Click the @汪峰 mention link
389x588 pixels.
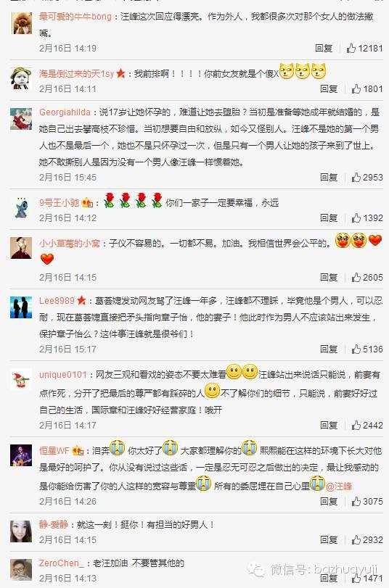click(x=339, y=486)
